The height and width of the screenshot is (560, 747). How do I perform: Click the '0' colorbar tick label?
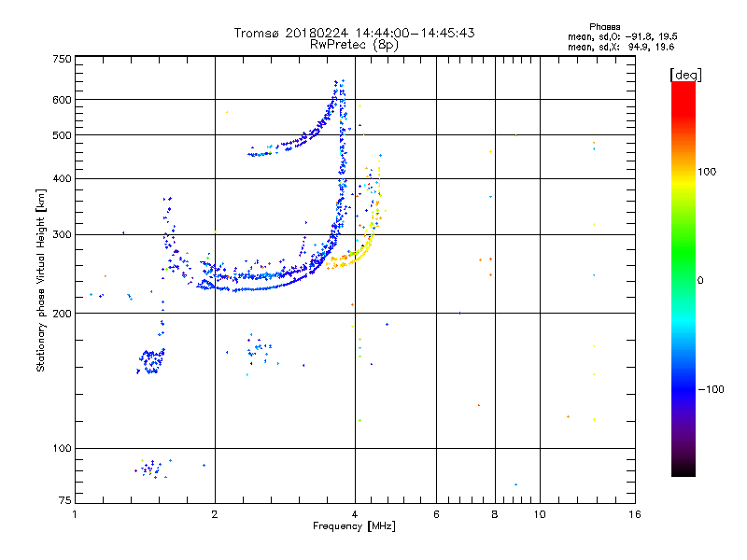700,281
